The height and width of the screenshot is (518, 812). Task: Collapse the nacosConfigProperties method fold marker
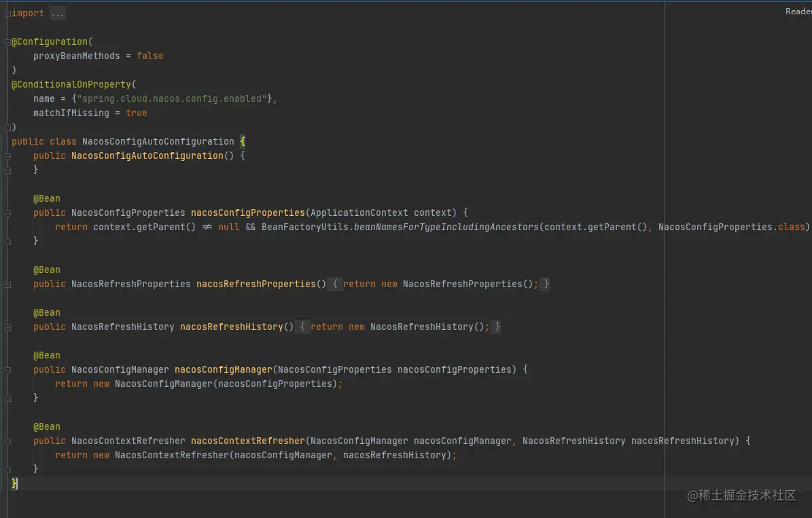click(7, 212)
